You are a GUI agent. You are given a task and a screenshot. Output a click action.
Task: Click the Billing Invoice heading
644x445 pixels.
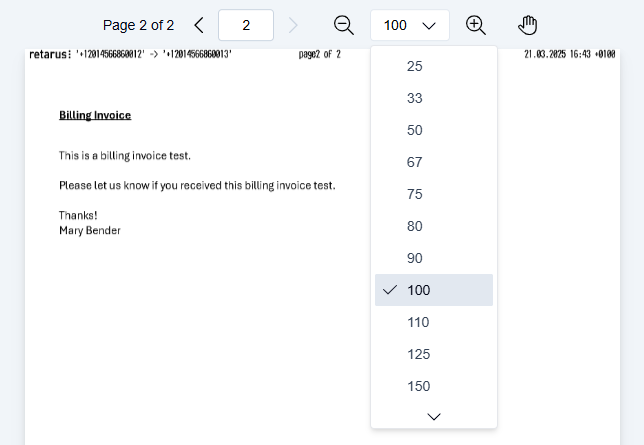[95, 115]
